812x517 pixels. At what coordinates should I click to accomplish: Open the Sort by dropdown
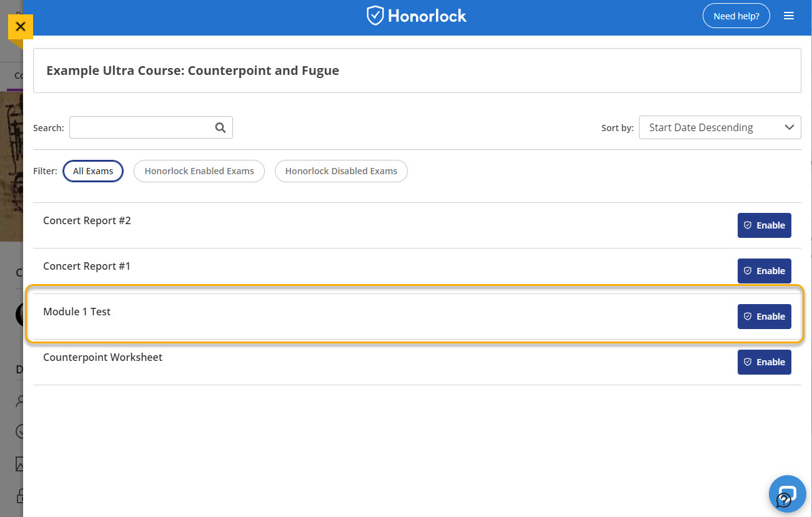tap(720, 127)
